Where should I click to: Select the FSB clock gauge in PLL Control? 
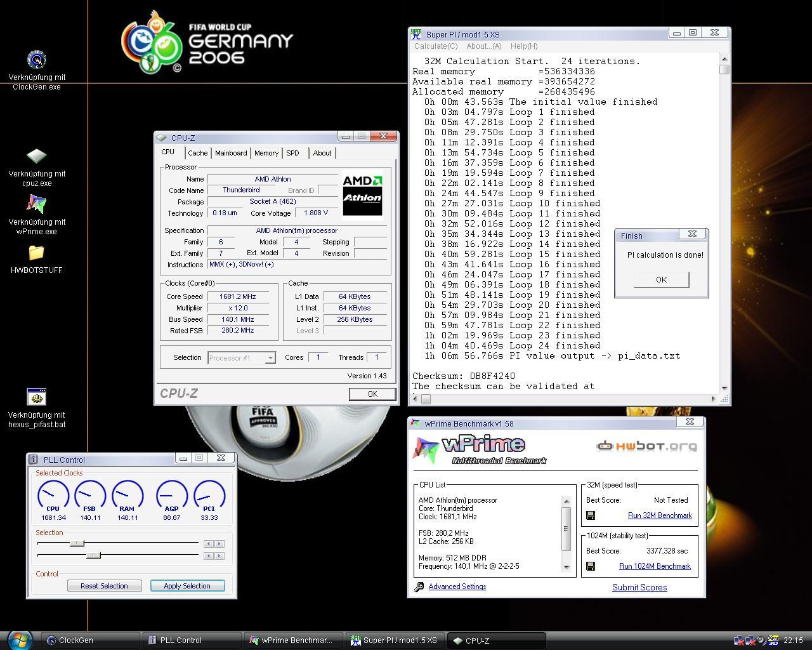click(x=90, y=496)
